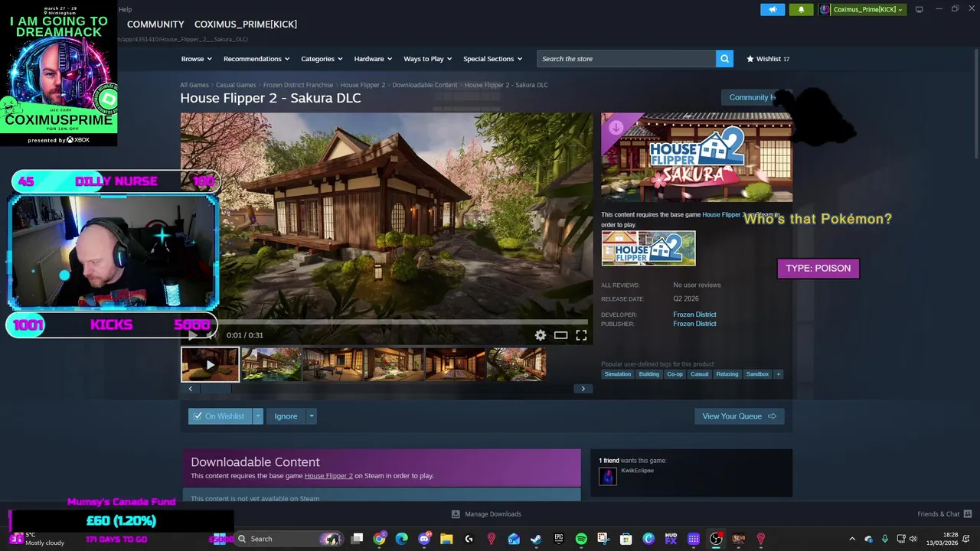Viewport: 980px width, 551px height.
Task: Click House Flipper 2 base game banner
Action: pyautogui.click(x=648, y=248)
